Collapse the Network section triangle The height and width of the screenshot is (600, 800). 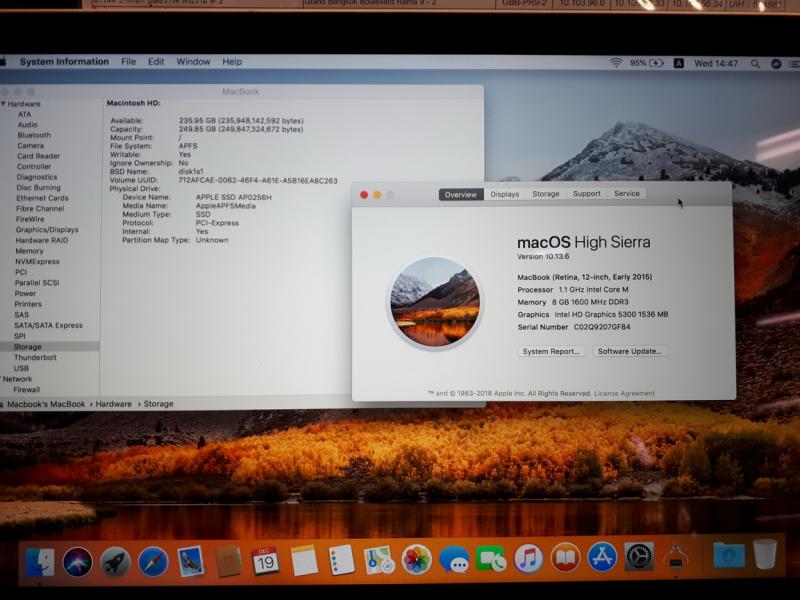[2, 379]
